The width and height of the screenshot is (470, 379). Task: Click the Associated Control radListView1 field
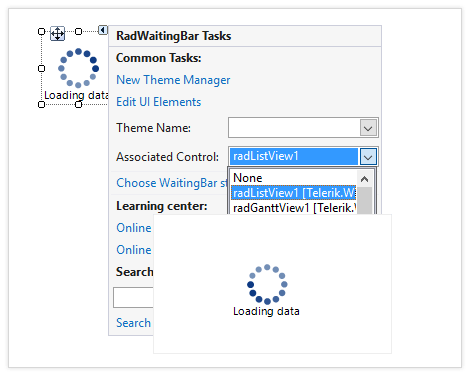point(294,156)
